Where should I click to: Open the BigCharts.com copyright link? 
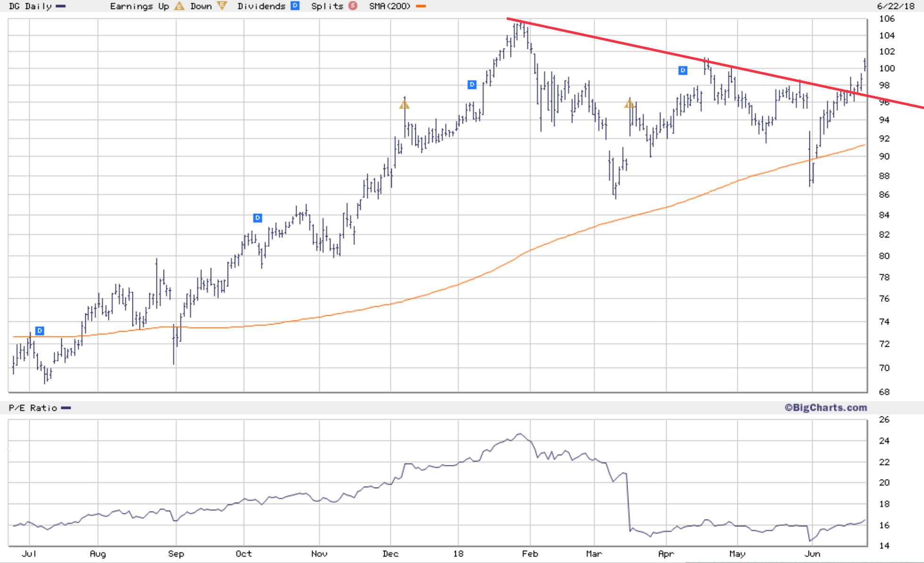coord(825,408)
